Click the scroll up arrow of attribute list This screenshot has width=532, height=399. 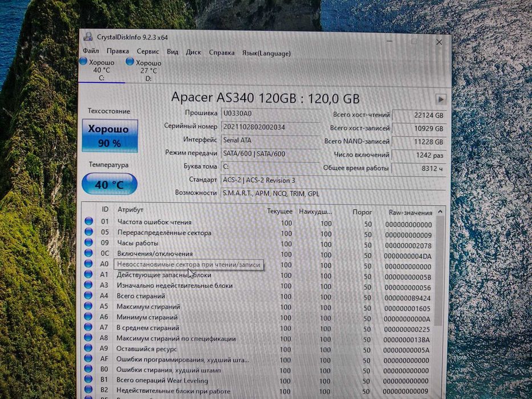440,211
